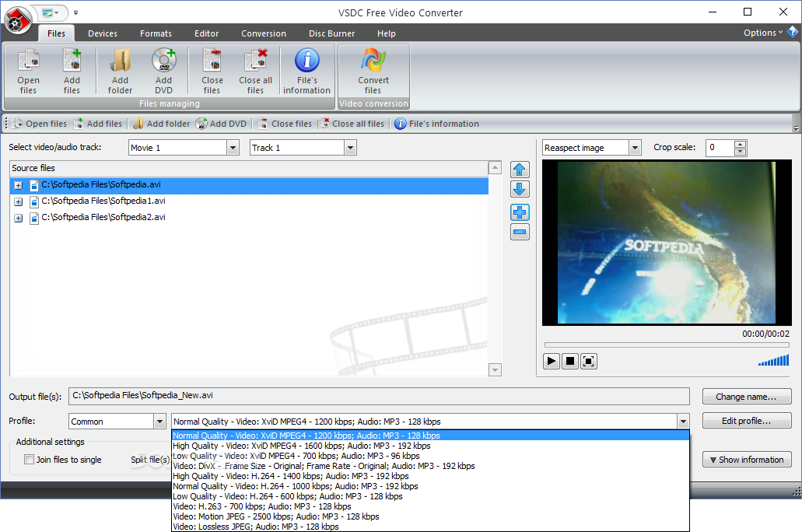Click Add files in the quick toolbar
802x532 pixels.
tap(98, 124)
